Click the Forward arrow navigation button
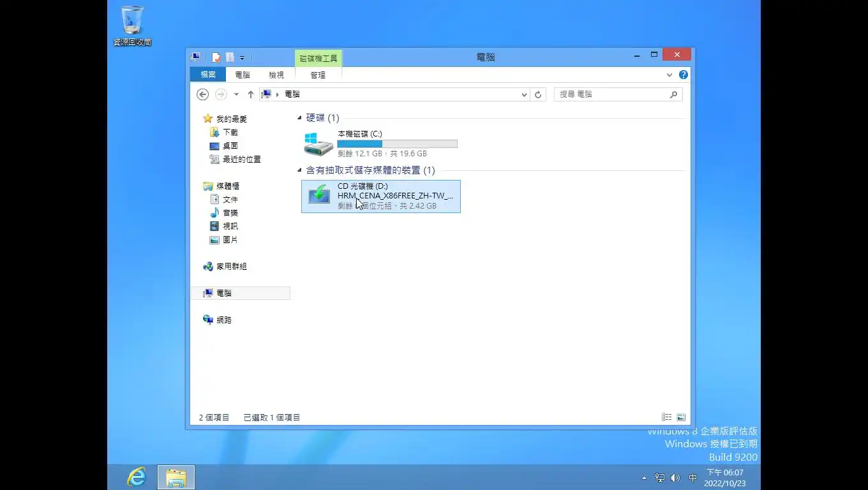 221,94
